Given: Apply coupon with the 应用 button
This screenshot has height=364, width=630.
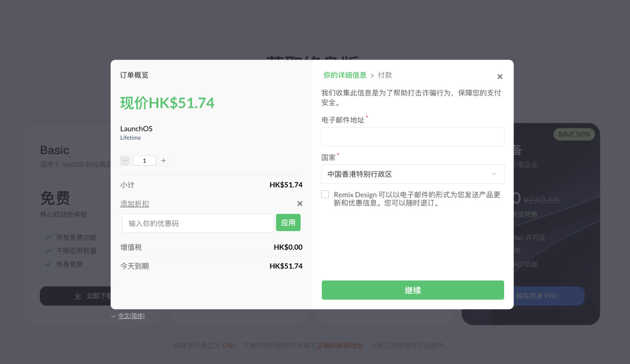Looking at the screenshot, I should pyautogui.click(x=288, y=223).
